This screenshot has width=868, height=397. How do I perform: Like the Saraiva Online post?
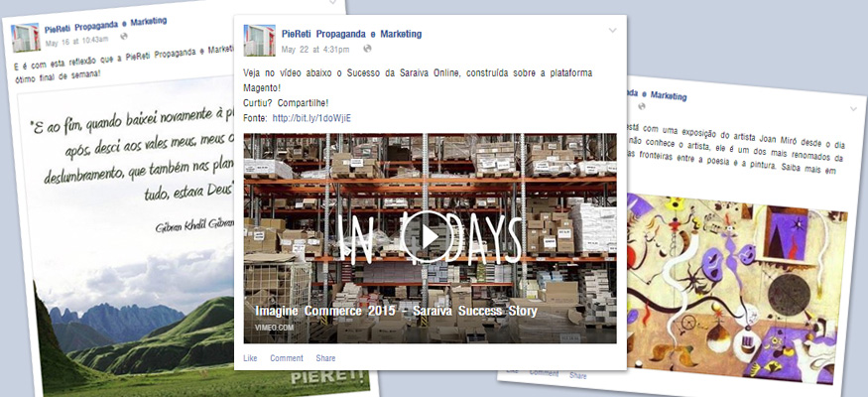[250, 358]
